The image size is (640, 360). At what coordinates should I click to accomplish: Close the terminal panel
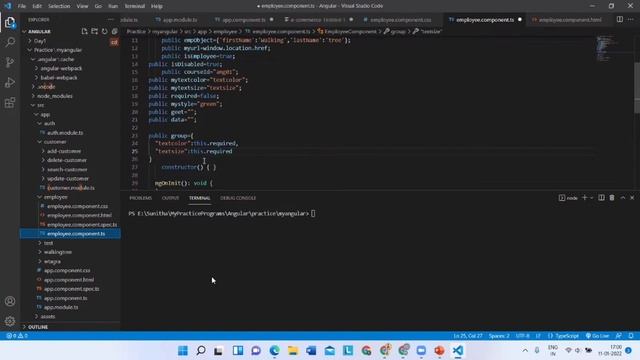[632, 198]
